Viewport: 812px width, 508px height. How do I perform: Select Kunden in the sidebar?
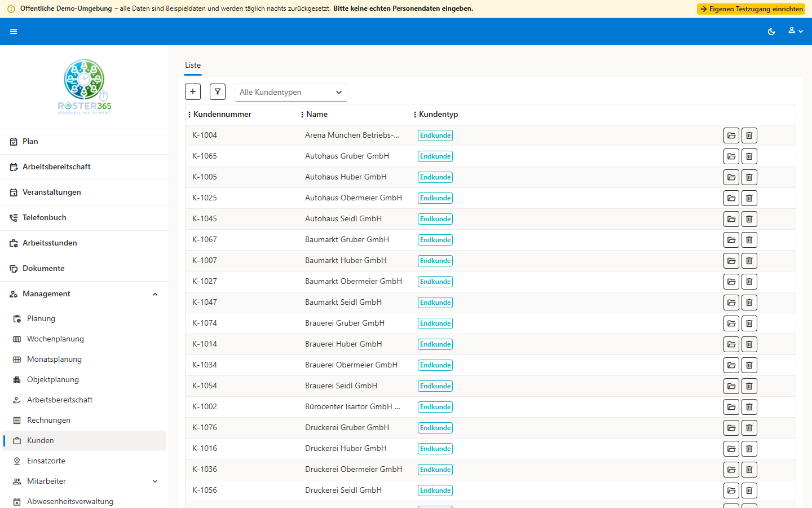[84, 441]
